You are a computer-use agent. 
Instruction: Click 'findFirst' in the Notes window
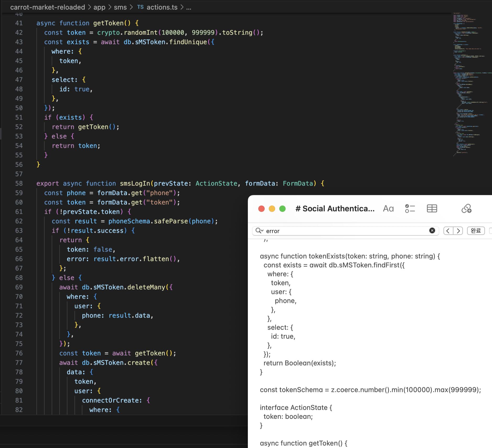coord(387,265)
